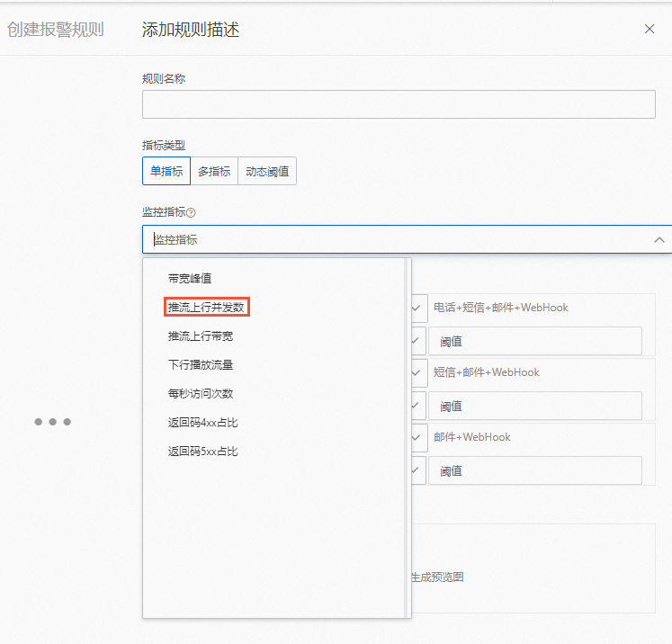The image size is (672, 644).
Task: Select 返回码4xx占比 metric option
Action: pos(202,423)
